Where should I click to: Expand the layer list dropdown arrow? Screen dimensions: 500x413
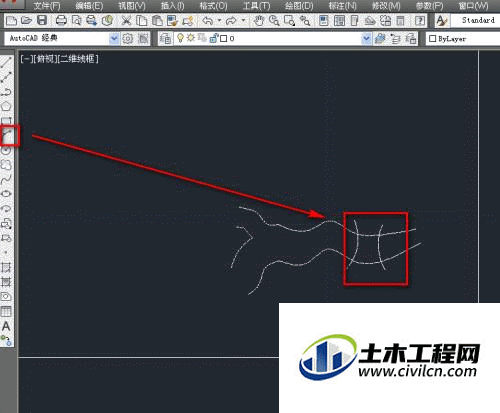(x=366, y=39)
